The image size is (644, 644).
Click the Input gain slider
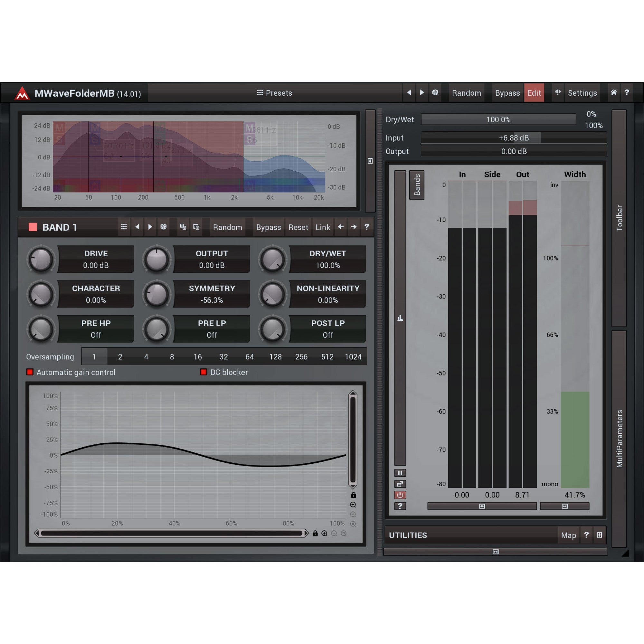tap(514, 138)
